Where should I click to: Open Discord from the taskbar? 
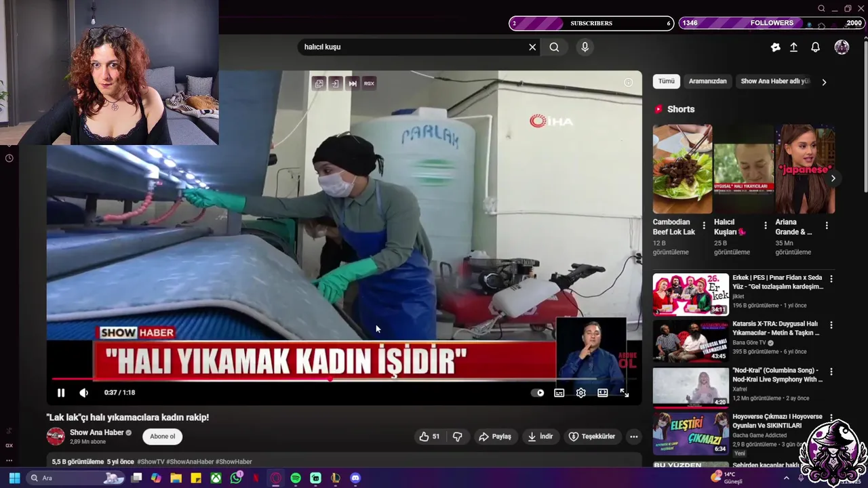[355, 478]
